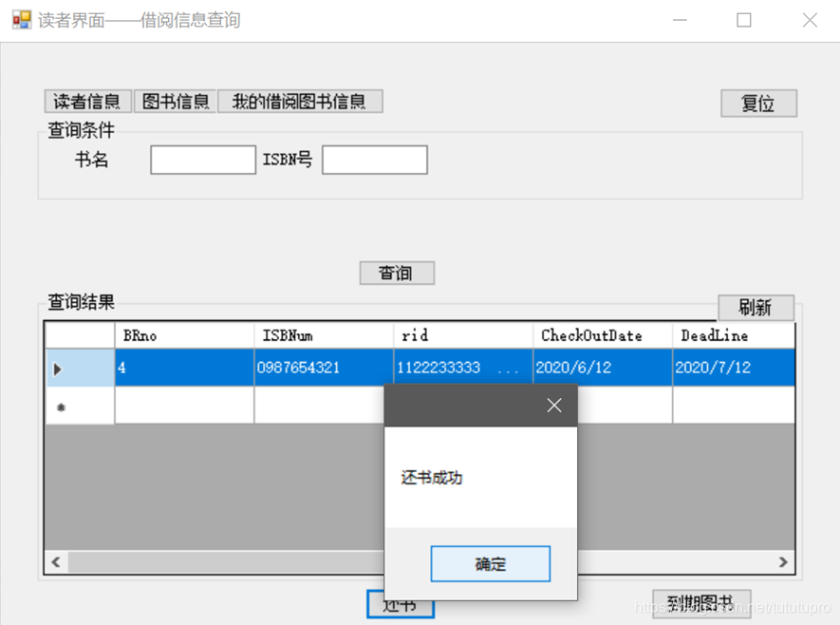840x625 pixels.
Task: Open the 读者信息 tab button
Action: click(x=88, y=102)
